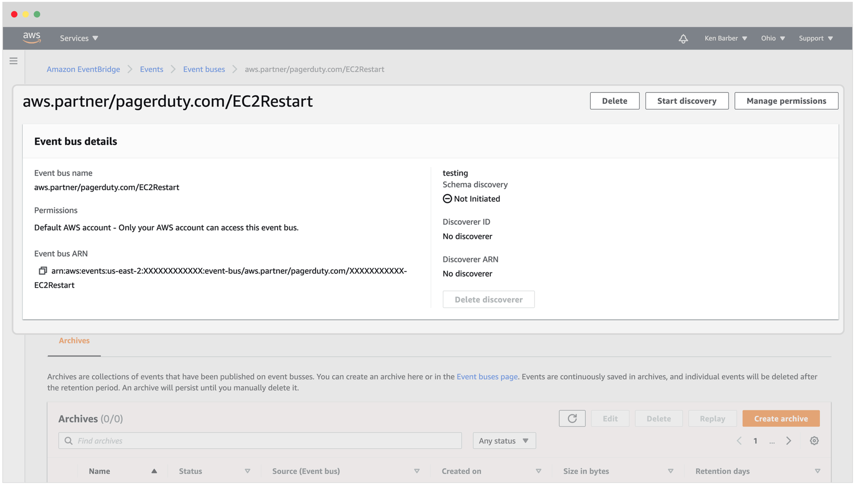This screenshot has height=504, width=856.
Task: Click the AWS home logo
Action: point(31,38)
